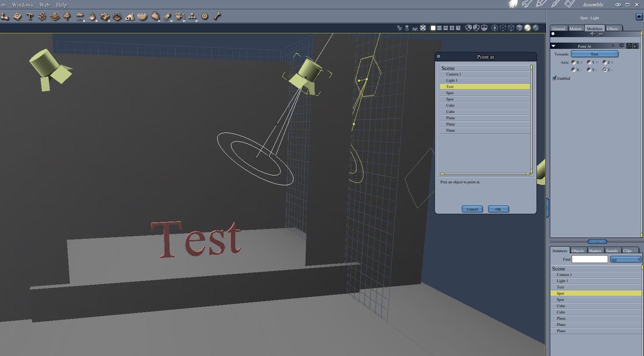This screenshot has width=644, height=356.
Task: Uncheck the Enabled checkbox
Action: (555, 78)
